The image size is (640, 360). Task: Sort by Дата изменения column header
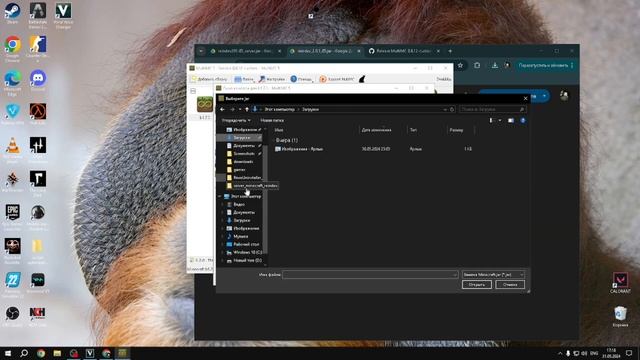pos(376,130)
